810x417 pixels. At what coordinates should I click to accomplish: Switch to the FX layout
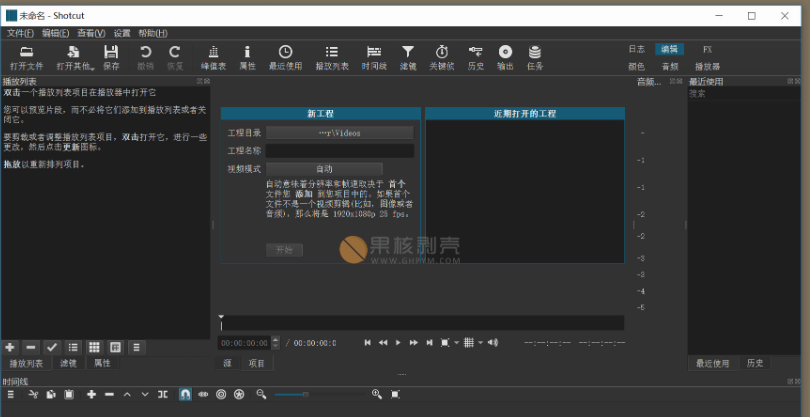pyautogui.click(x=707, y=49)
